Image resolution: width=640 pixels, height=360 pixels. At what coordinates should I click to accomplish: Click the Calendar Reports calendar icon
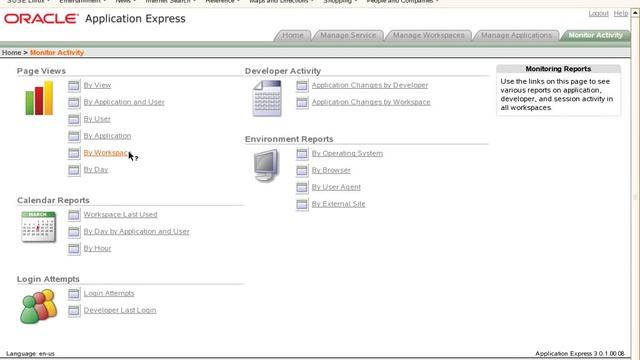click(x=38, y=227)
